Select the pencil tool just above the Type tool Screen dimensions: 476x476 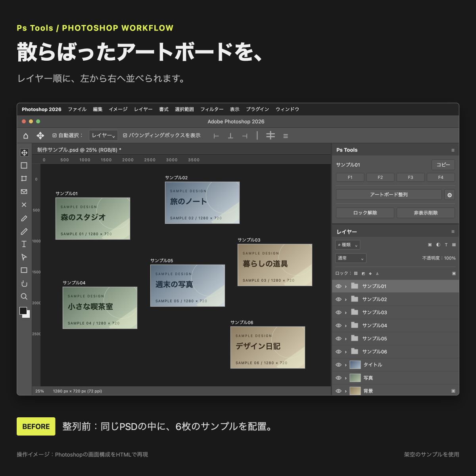[x=24, y=231]
